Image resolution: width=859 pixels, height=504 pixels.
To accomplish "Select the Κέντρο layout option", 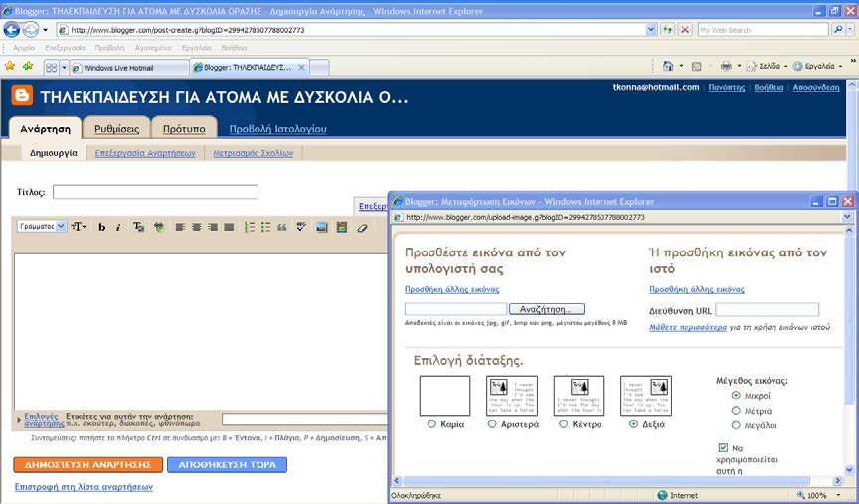I will coord(563,424).
